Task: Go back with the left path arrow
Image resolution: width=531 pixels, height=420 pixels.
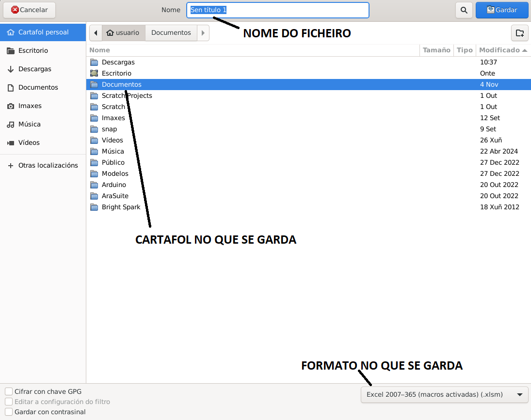Action: coord(96,33)
